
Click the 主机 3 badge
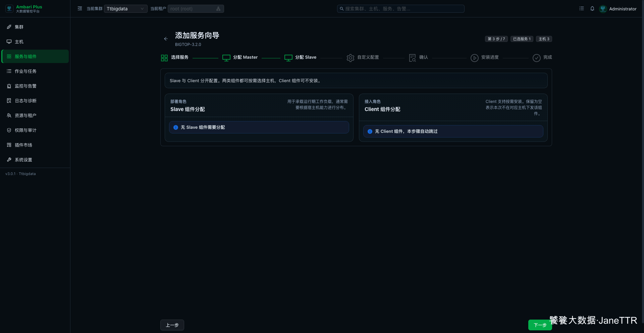(x=544, y=39)
